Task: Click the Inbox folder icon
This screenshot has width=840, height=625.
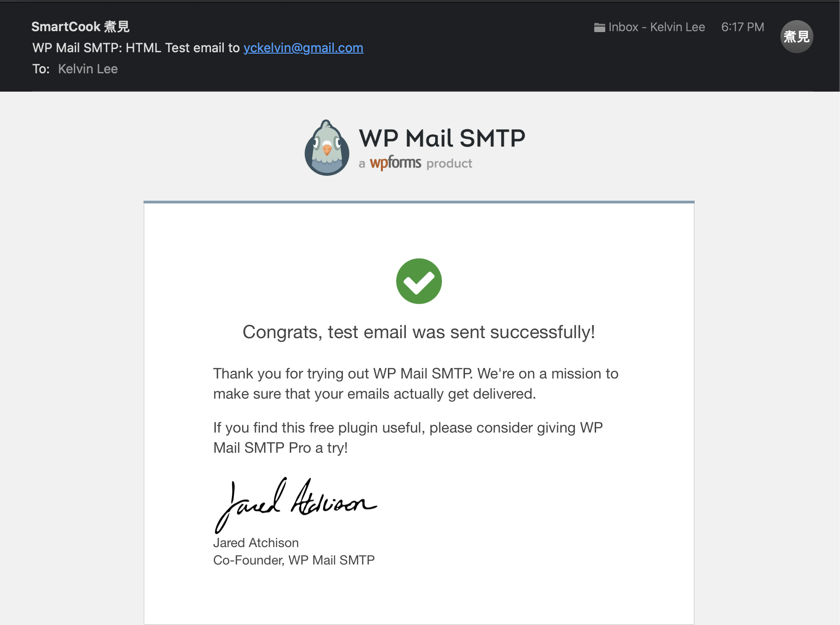Action: tap(599, 27)
